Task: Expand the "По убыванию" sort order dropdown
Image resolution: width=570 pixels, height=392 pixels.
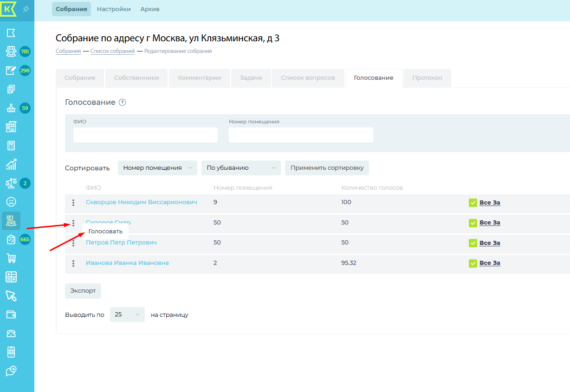Action: point(241,168)
